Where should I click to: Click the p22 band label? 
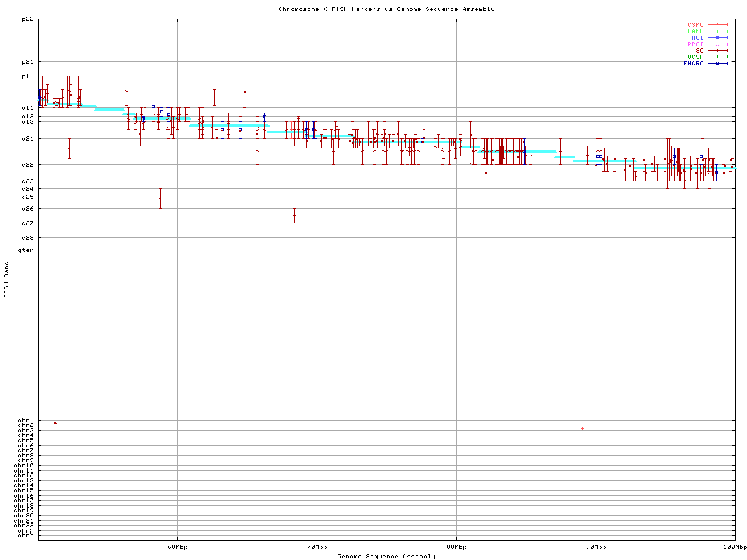[x=27, y=19]
